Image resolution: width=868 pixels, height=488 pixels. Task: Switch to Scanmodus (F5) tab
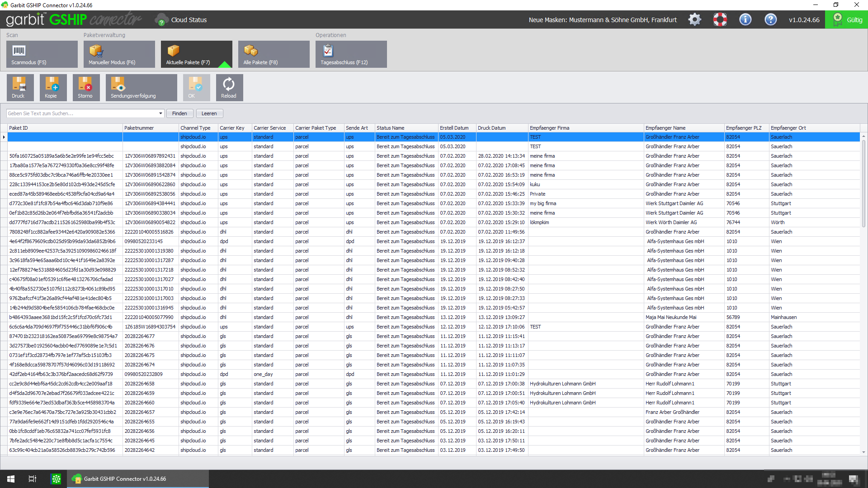(x=42, y=54)
